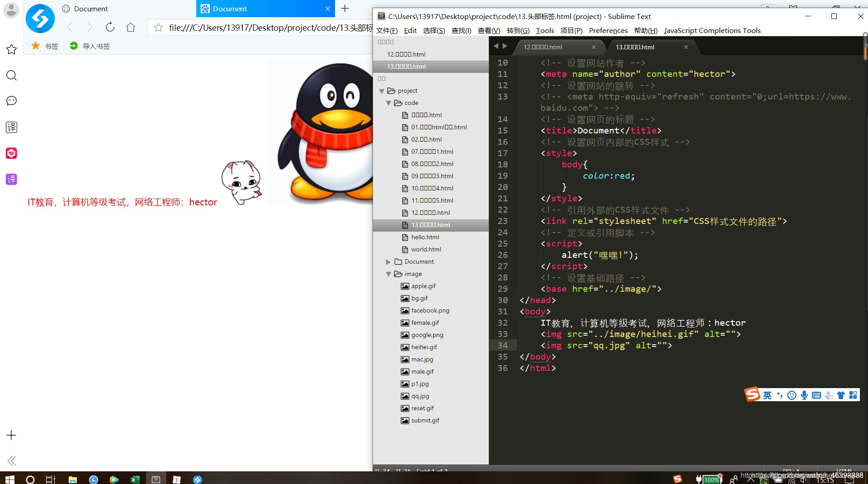Viewport: 868px width, 484px height.
Task: Open IME toolbox grid icon
Action: point(853,395)
